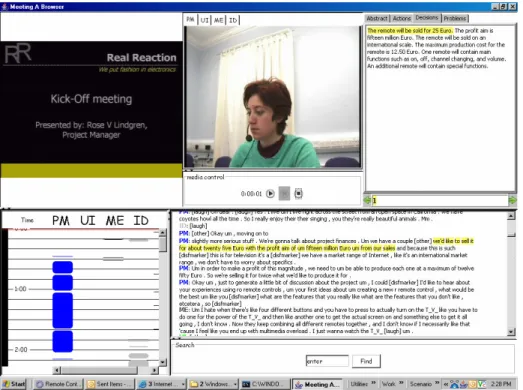Screen dimensions: 523x390
Task: Click the UI column header in timeline
Action: point(88,221)
